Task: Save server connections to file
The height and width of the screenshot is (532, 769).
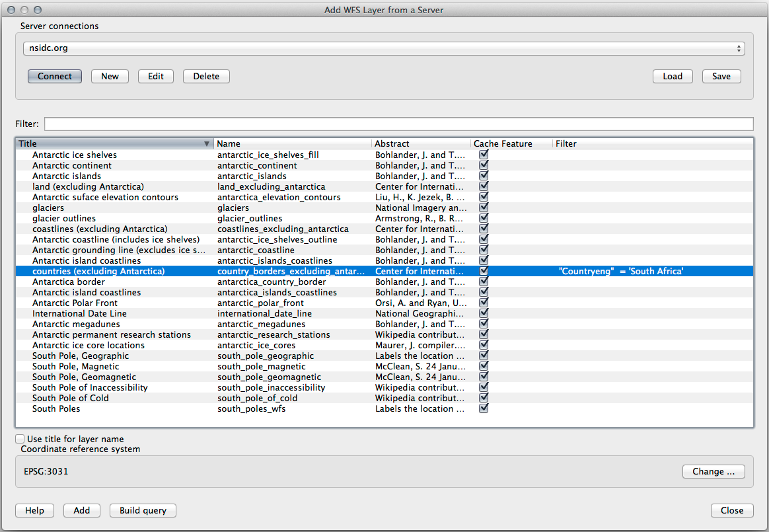Action: [x=721, y=76]
